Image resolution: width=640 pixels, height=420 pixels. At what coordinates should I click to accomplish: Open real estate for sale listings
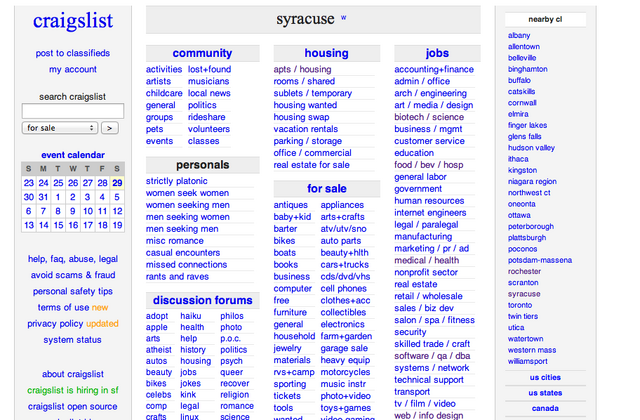point(311,165)
